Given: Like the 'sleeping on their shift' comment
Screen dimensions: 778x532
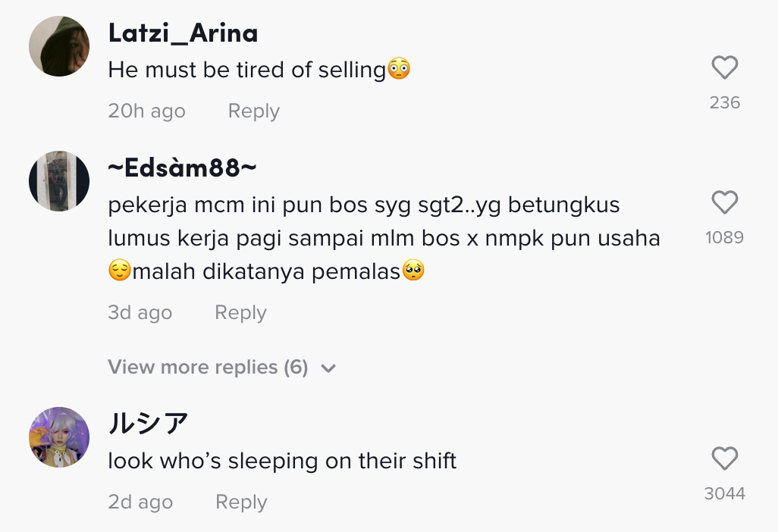Looking at the screenshot, I should (725, 459).
